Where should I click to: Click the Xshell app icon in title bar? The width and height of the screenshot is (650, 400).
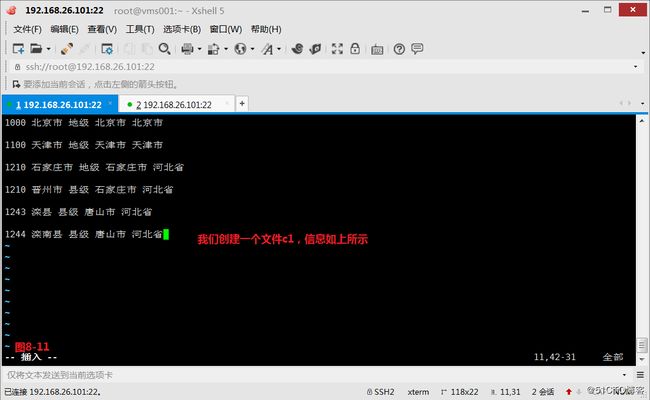(12, 10)
